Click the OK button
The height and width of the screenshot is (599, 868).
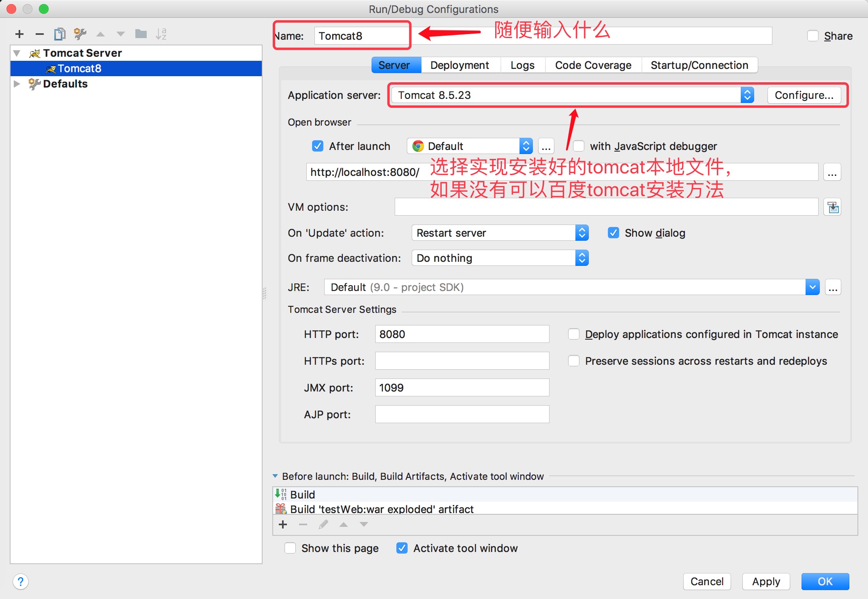(x=825, y=582)
